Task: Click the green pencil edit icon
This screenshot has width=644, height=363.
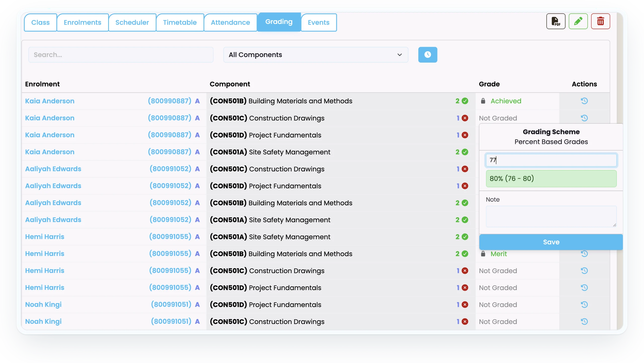Action: coord(578,21)
